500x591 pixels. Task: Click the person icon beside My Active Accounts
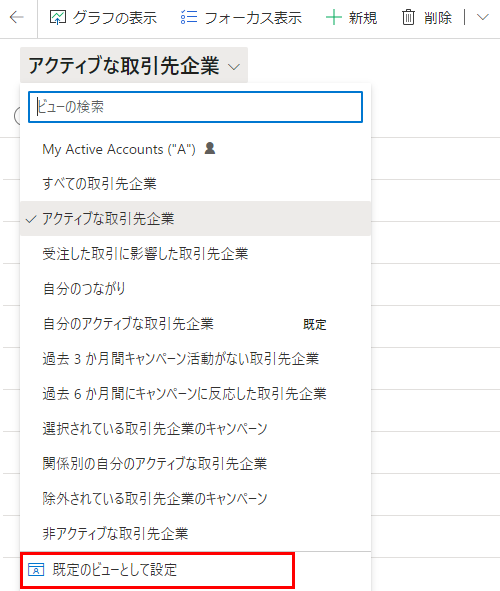210,148
